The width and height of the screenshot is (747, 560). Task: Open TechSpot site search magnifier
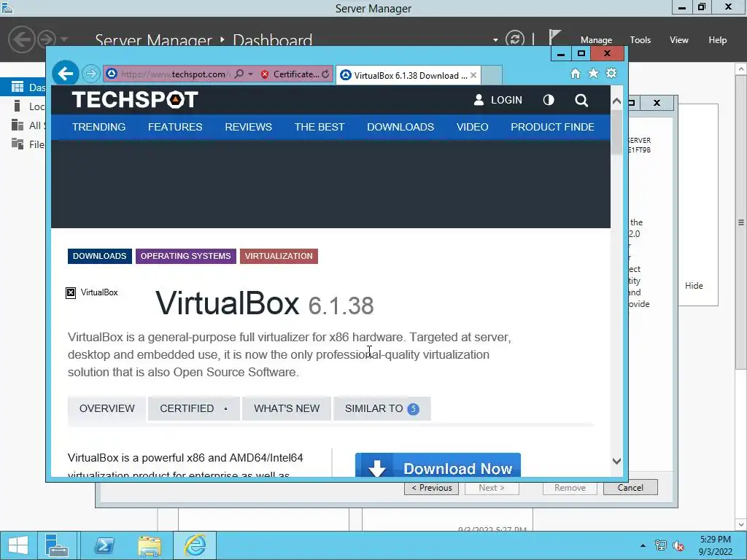coord(581,101)
